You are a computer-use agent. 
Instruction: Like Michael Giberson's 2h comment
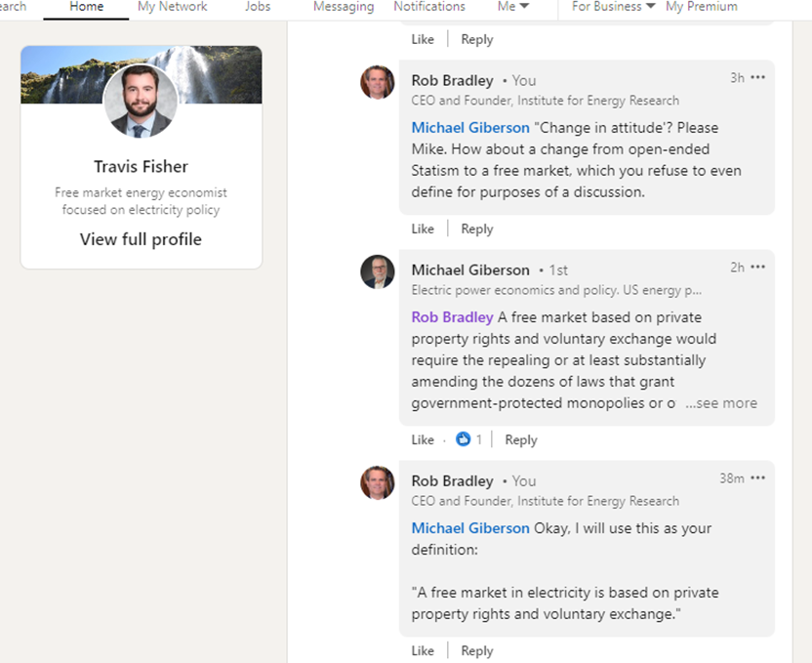click(x=423, y=439)
